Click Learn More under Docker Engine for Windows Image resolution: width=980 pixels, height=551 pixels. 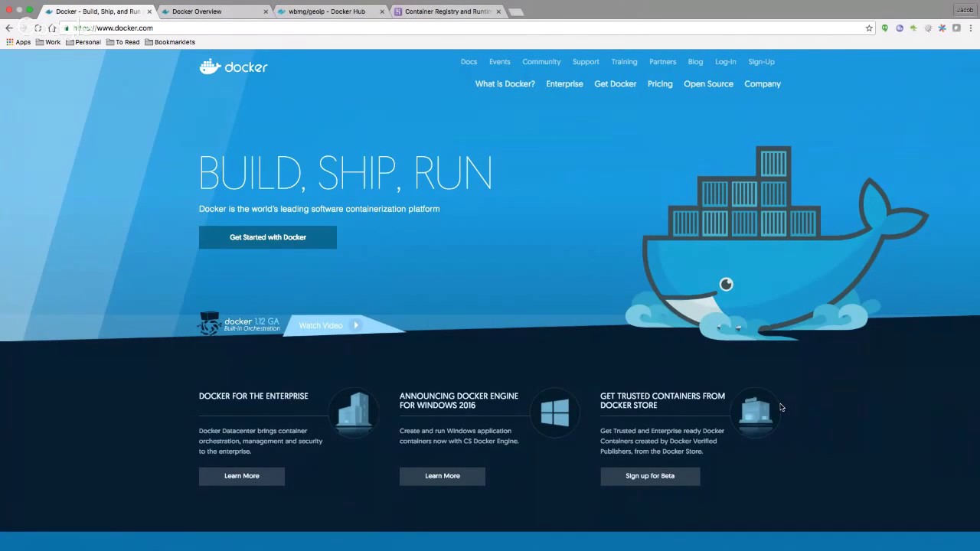443,476
